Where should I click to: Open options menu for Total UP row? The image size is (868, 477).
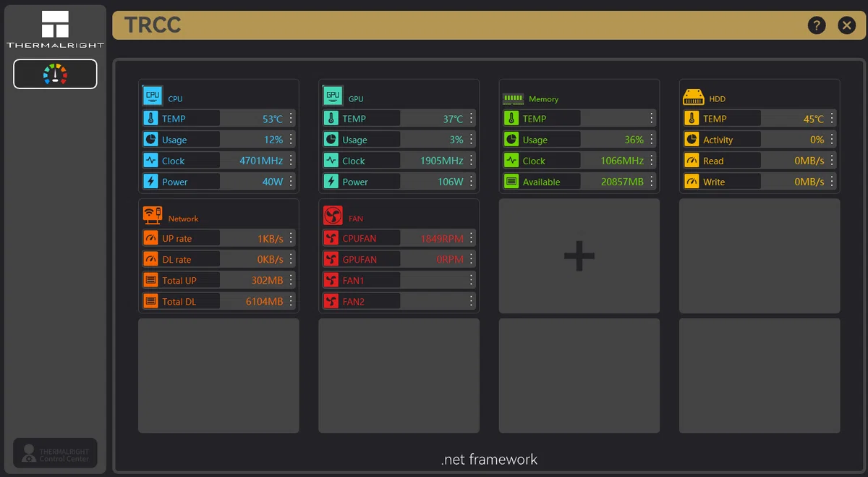[292, 279]
